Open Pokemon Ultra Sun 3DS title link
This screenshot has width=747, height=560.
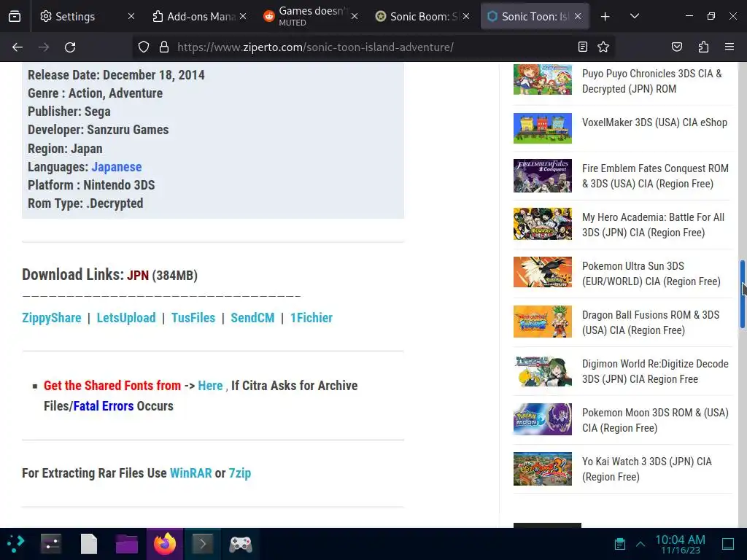(x=651, y=274)
